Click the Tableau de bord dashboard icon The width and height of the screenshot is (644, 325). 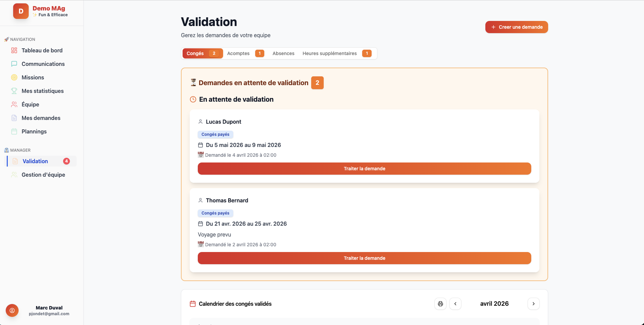pyautogui.click(x=14, y=50)
